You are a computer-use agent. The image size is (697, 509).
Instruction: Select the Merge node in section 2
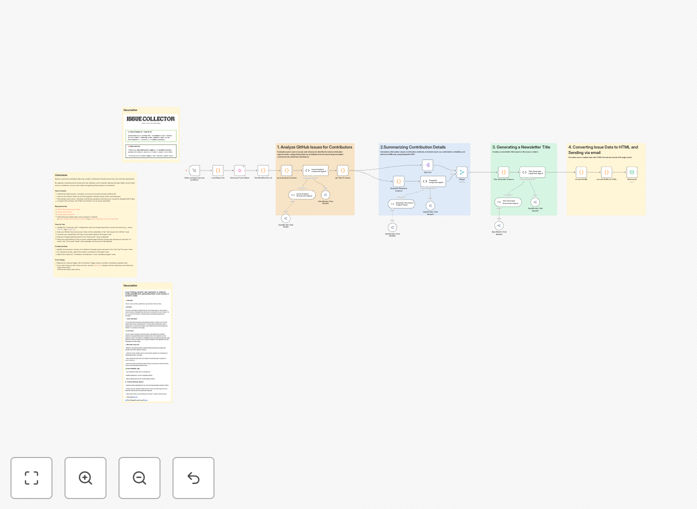462,172
